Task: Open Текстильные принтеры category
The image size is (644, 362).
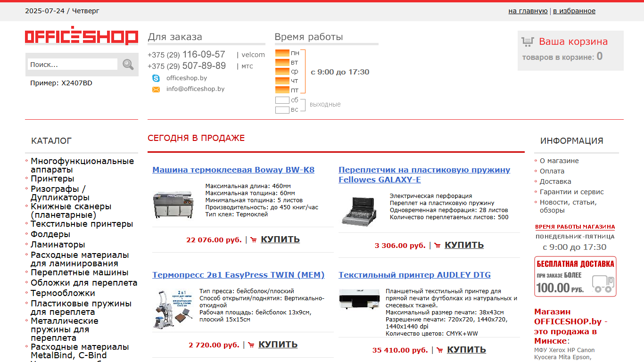Action: coord(82,224)
